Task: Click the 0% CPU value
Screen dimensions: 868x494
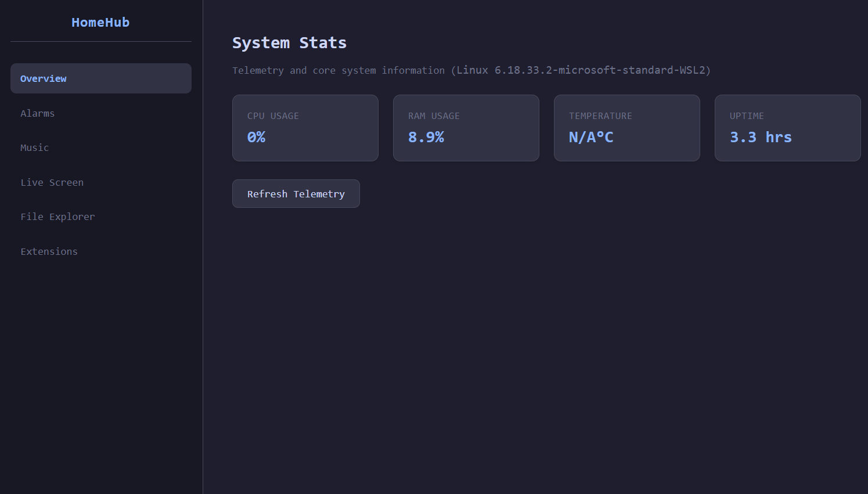Action: coord(256,138)
